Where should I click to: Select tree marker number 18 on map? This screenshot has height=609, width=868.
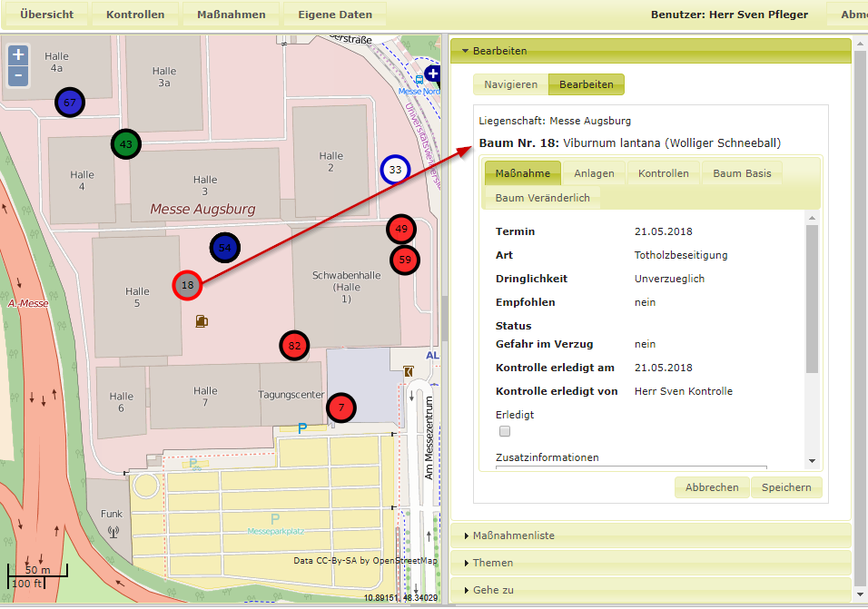[187, 285]
